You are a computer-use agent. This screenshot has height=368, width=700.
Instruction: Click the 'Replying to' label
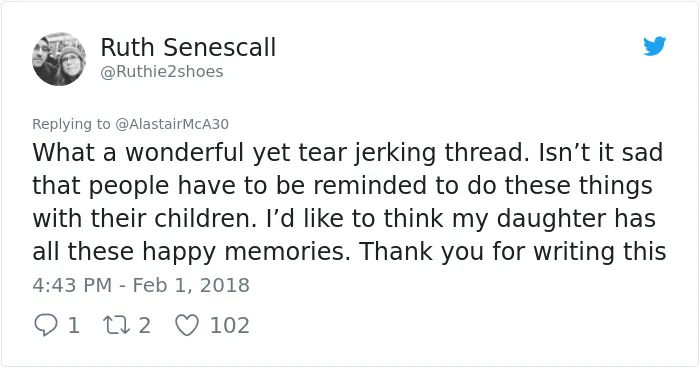coord(71,124)
